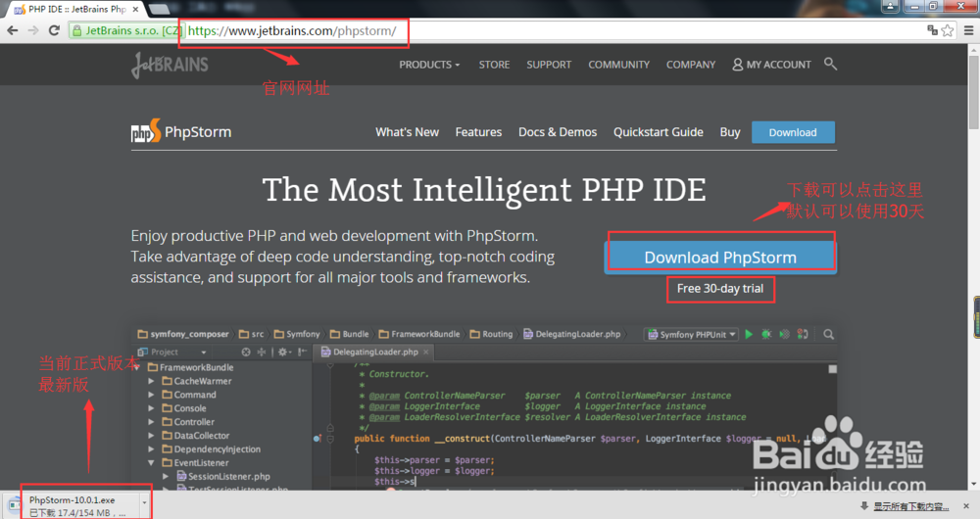Screen dimensions: 980x519
Task: Click the search magnifier in IDE toolbar
Action: [828, 334]
